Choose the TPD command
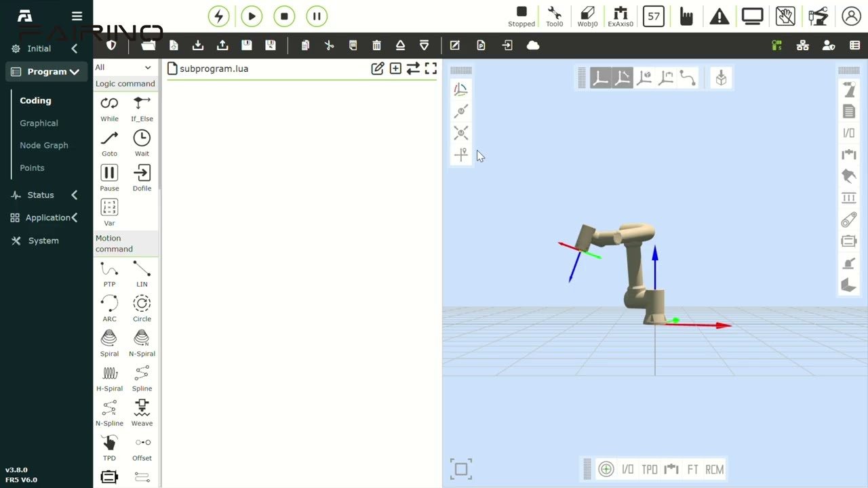The width and height of the screenshot is (868, 488). [109, 448]
